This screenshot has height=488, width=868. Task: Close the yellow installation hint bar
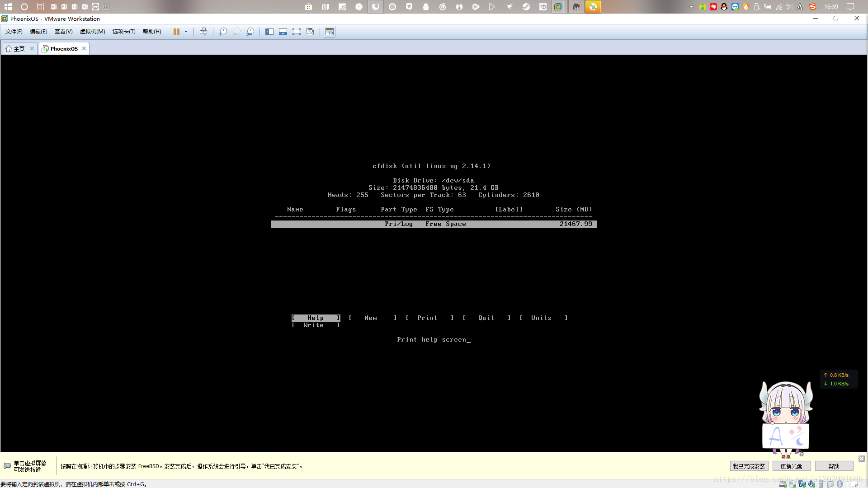click(862, 459)
